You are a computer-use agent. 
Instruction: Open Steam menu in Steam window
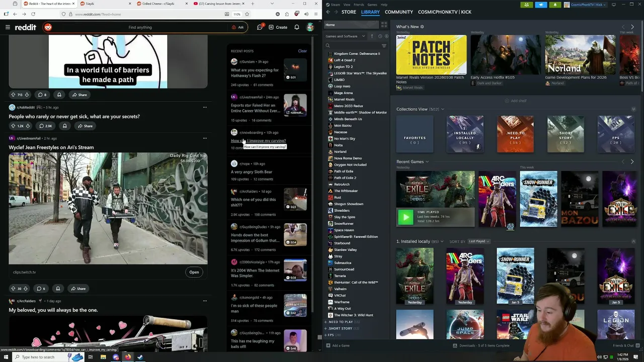[335, 5]
